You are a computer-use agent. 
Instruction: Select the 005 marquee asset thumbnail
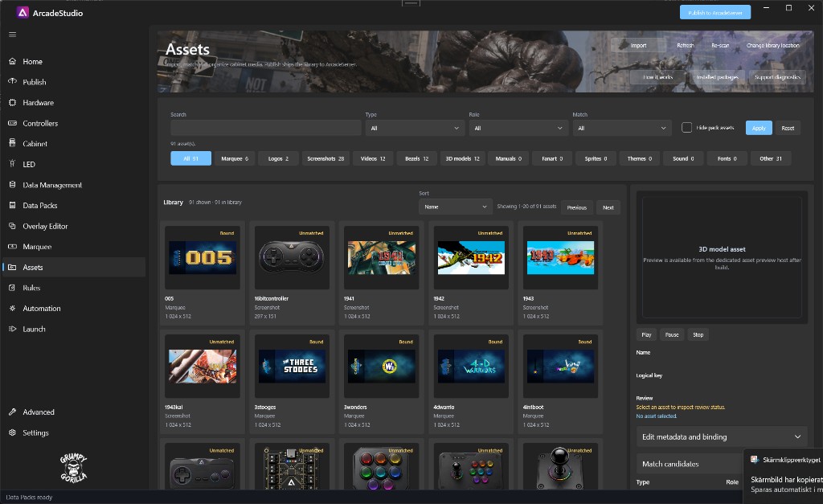click(202, 258)
